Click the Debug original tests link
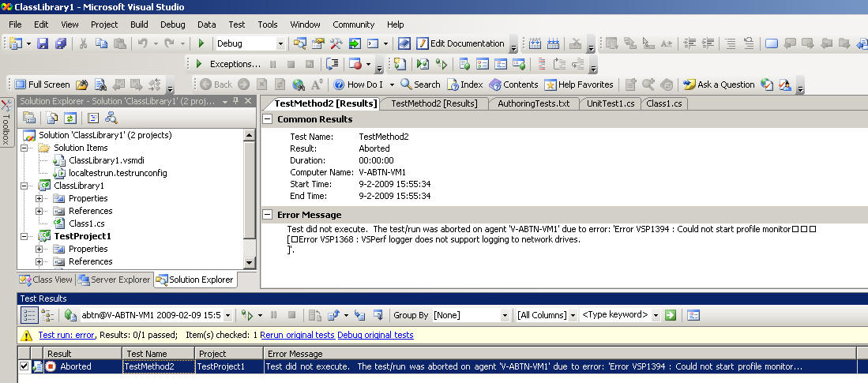This screenshot has width=868, height=383. 375,335
